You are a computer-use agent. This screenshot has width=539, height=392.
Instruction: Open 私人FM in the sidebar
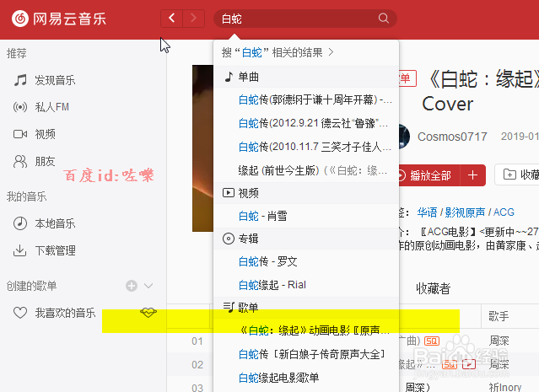(51, 107)
